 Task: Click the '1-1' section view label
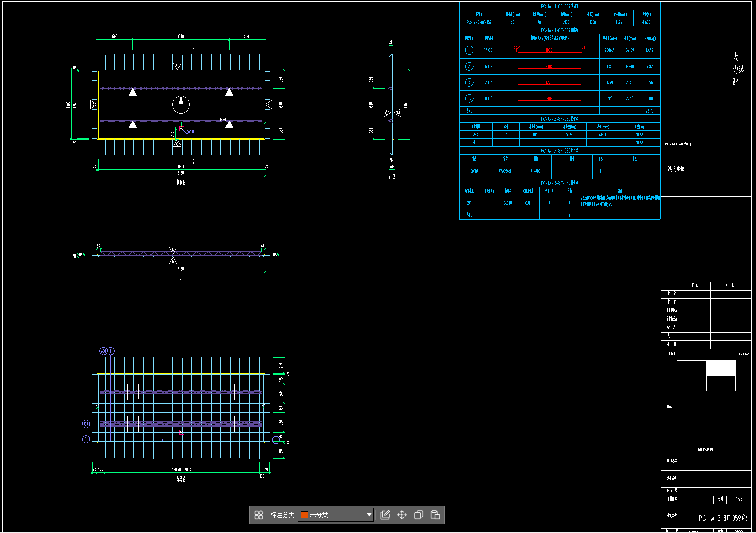(181, 279)
